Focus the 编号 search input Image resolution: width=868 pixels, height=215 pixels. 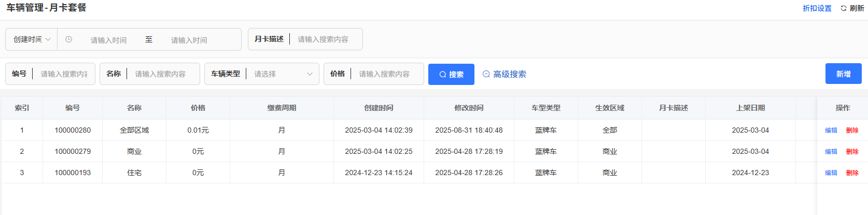(x=64, y=74)
